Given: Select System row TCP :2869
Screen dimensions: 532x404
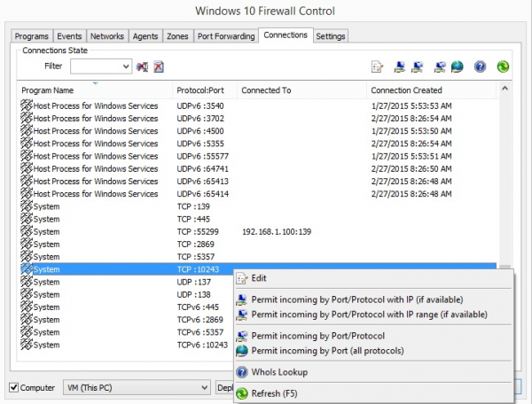Looking at the screenshot, I should point(258,244).
